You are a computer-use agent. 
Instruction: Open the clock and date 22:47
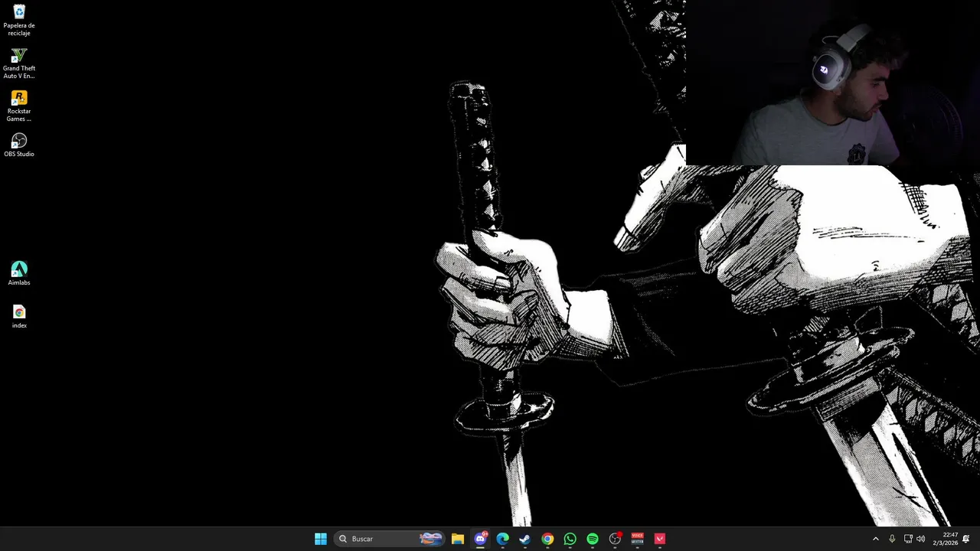coord(945,539)
